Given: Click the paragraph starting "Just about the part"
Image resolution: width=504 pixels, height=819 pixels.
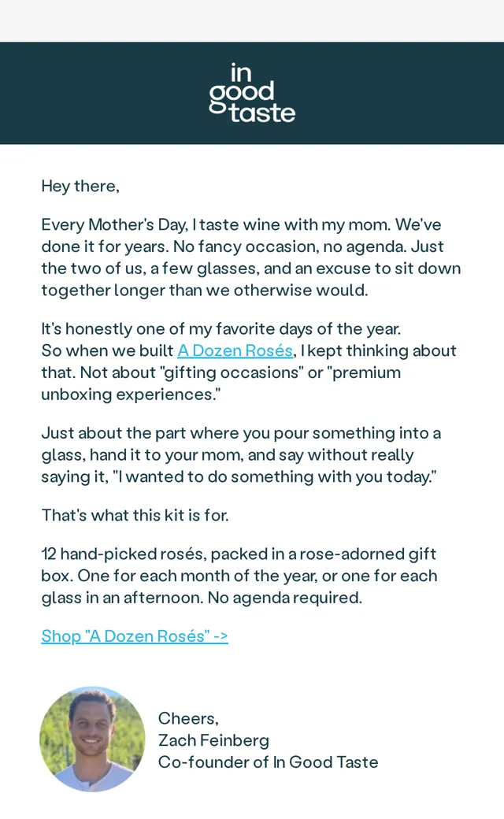Looking at the screenshot, I should tap(241, 455).
